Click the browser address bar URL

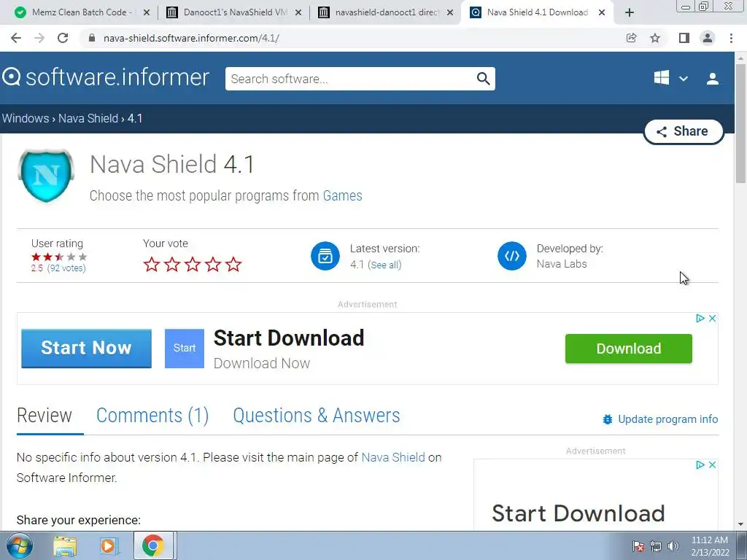[191, 38]
